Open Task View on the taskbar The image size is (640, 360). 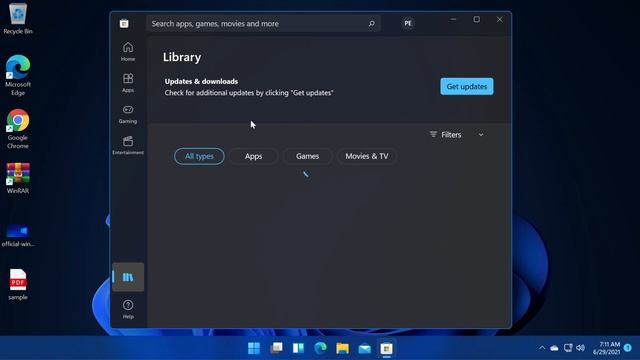(276, 348)
